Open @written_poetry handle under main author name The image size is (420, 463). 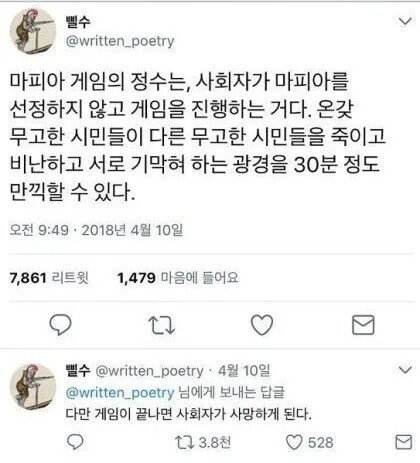click(120, 41)
